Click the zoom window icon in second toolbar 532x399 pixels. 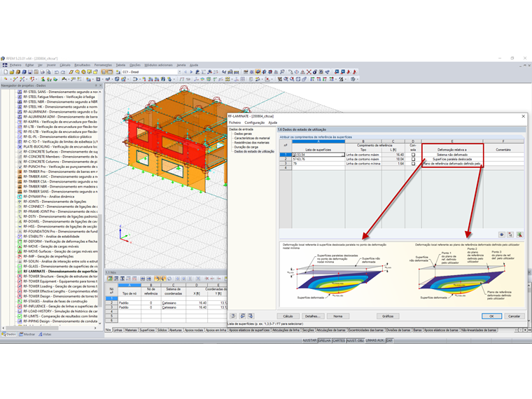(286, 79)
